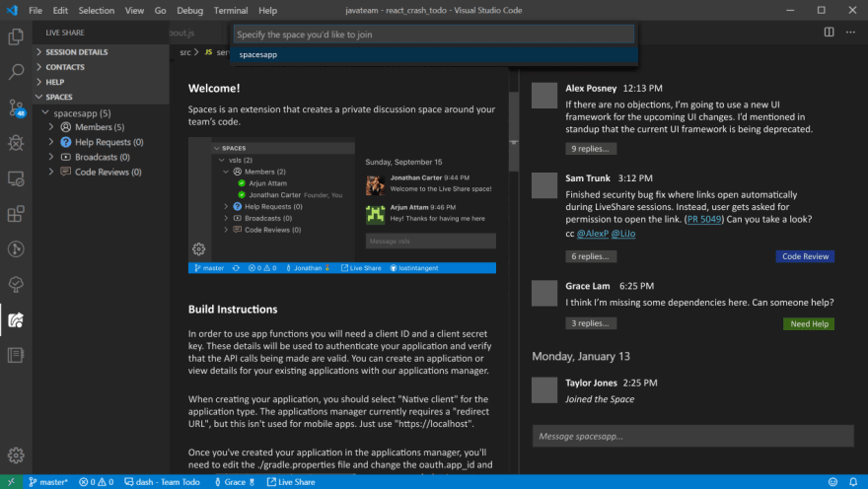The width and height of the screenshot is (868, 489).
Task: Click Grace Lam's avatar
Action: click(544, 293)
